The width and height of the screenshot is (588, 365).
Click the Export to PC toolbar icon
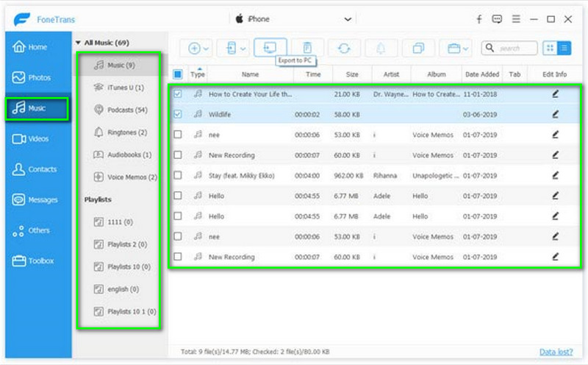270,48
